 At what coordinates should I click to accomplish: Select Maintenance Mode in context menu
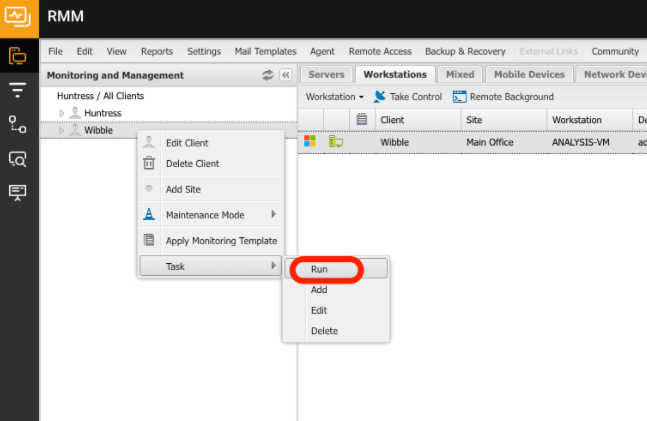pyautogui.click(x=211, y=215)
